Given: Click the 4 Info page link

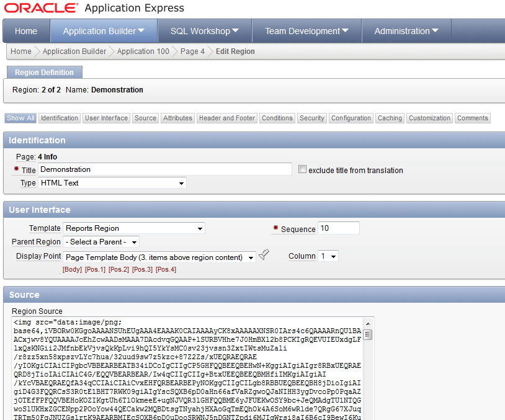Looking at the screenshot, I should [x=47, y=157].
